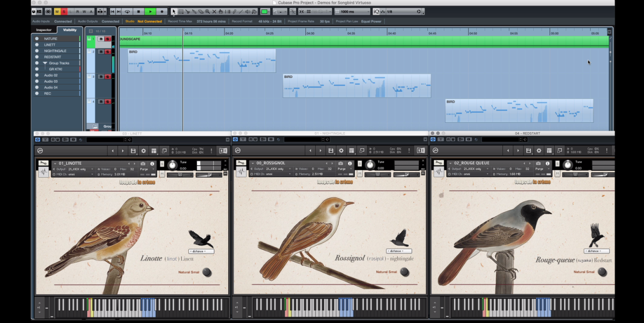The width and height of the screenshot is (644, 323).
Task: Click Natural Smal knob on Linotte panel
Action: tap(207, 272)
